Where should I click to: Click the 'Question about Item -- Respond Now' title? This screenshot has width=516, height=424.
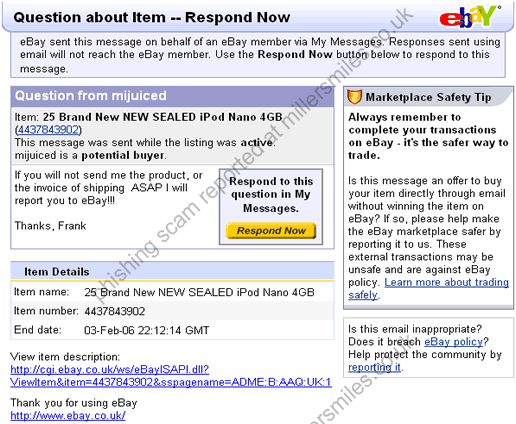(152, 17)
